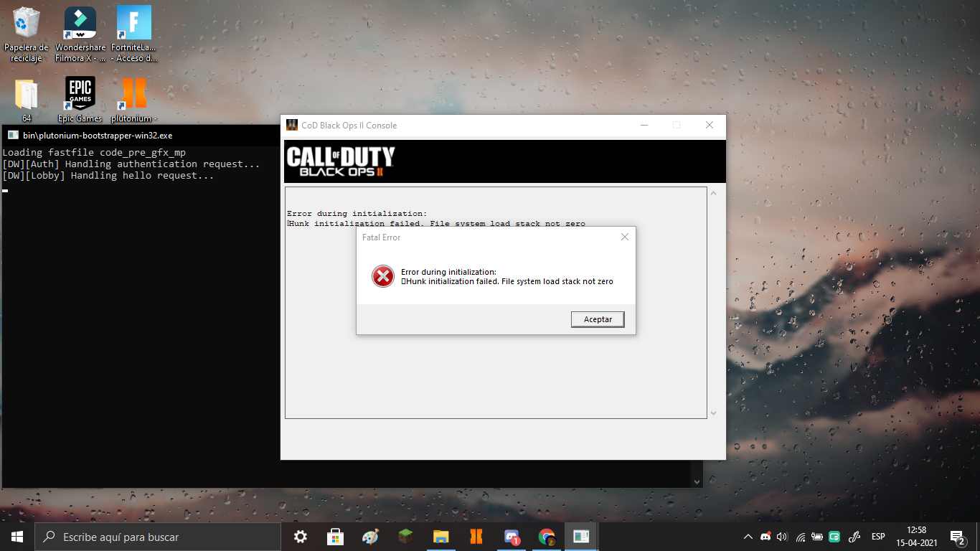Open the Minecraft icon in the taskbar
Viewport: 980px width, 551px height.
(x=406, y=537)
